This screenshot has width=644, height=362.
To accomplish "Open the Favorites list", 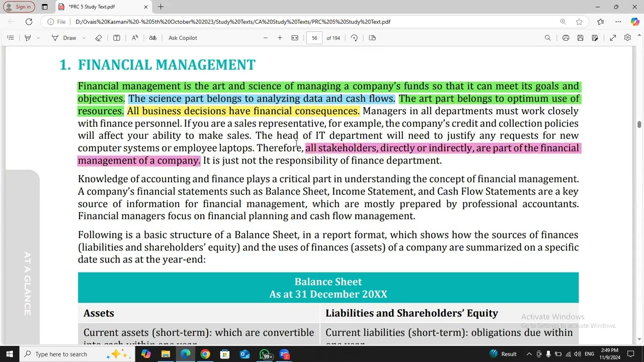I will pyautogui.click(x=601, y=22).
